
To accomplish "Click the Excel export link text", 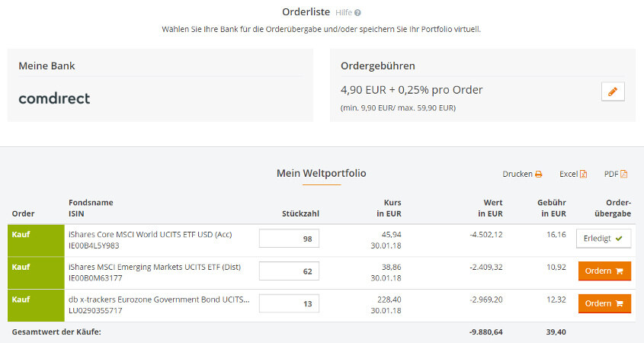I will tap(569, 175).
